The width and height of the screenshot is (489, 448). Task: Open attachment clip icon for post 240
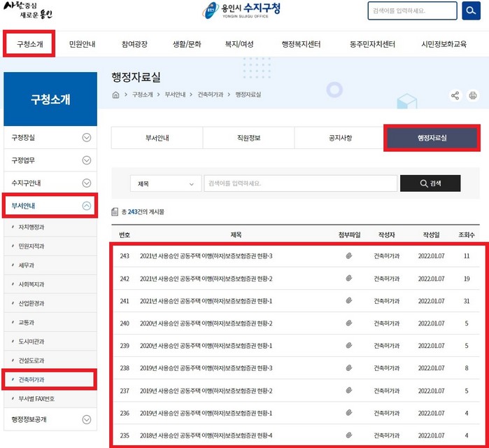click(x=348, y=323)
